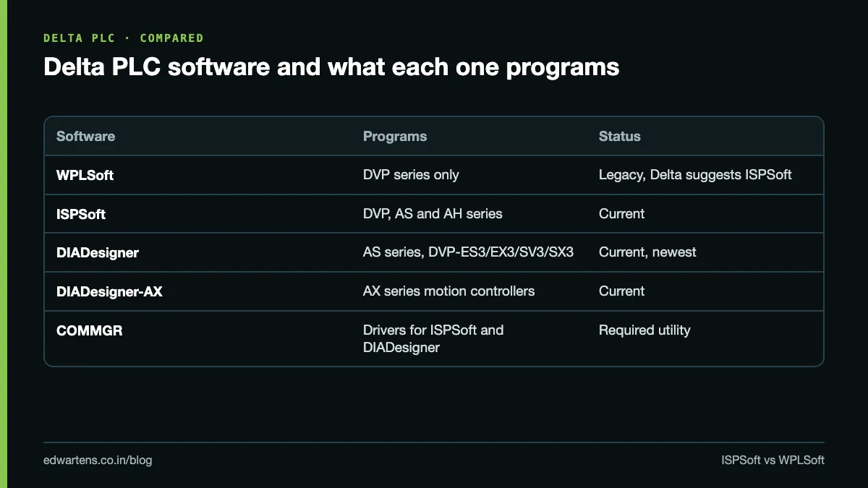The width and height of the screenshot is (868, 488).
Task: Select the 'Legacy, Delta suggests ISPSoft' cell
Action: click(695, 175)
